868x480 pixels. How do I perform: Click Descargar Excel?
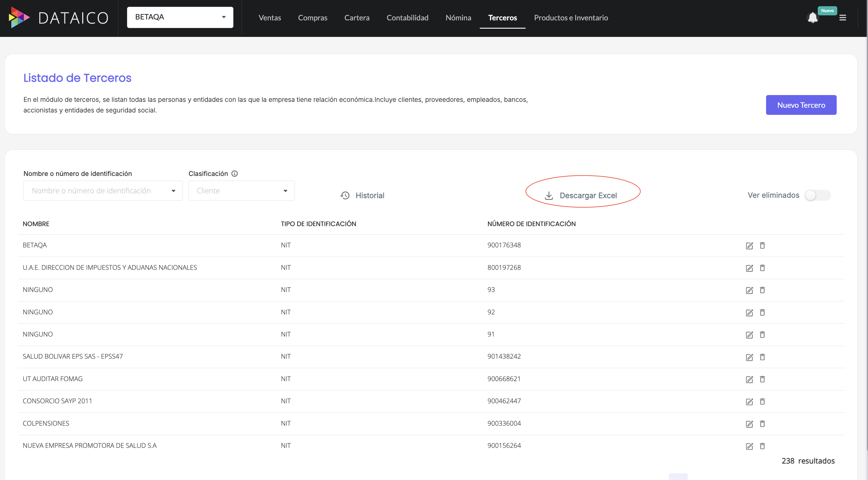(x=581, y=195)
